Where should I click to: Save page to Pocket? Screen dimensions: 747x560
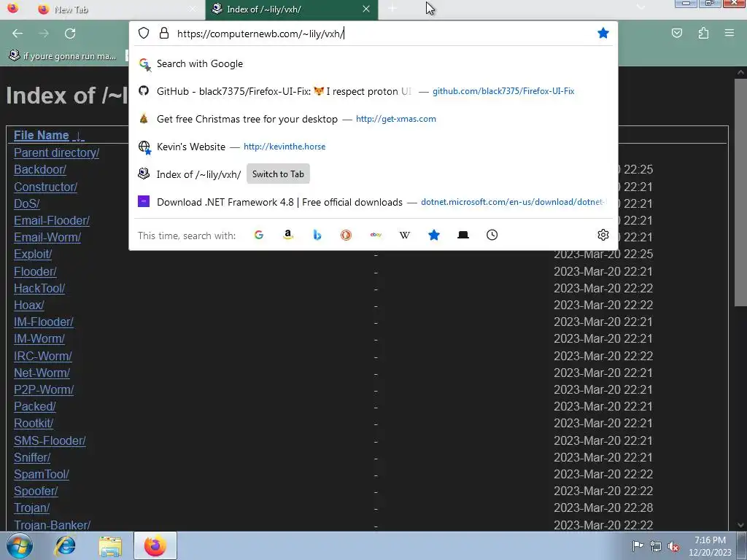(x=676, y=33)
